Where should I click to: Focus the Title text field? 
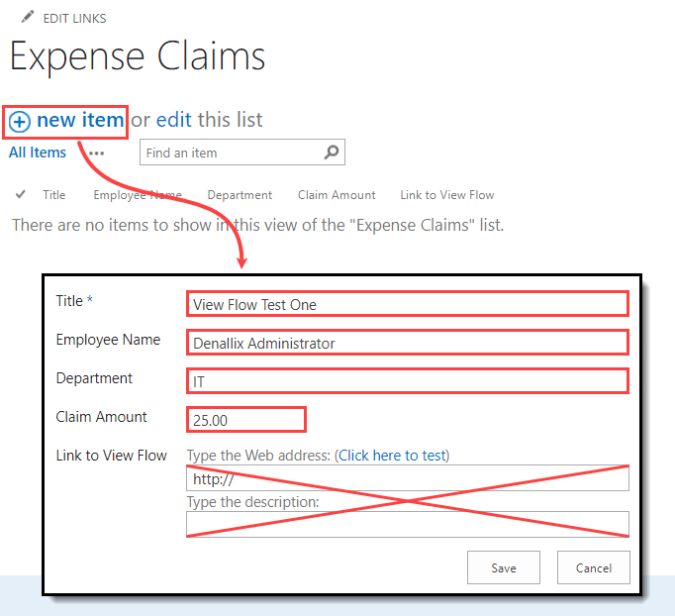407,304
